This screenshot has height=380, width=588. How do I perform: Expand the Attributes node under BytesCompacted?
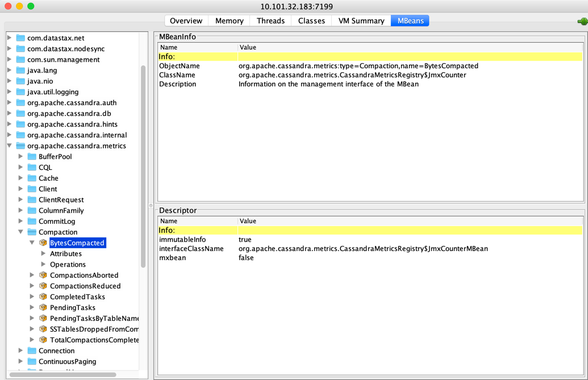pos(44,254)
